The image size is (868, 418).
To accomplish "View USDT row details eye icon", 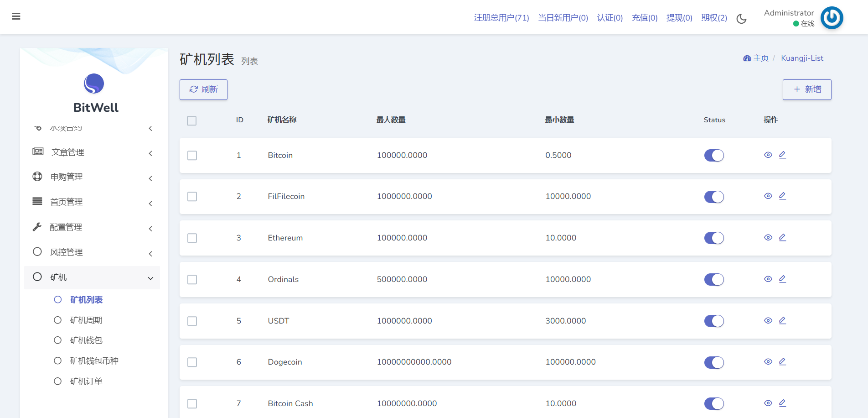I will click(x=768, y=321).
